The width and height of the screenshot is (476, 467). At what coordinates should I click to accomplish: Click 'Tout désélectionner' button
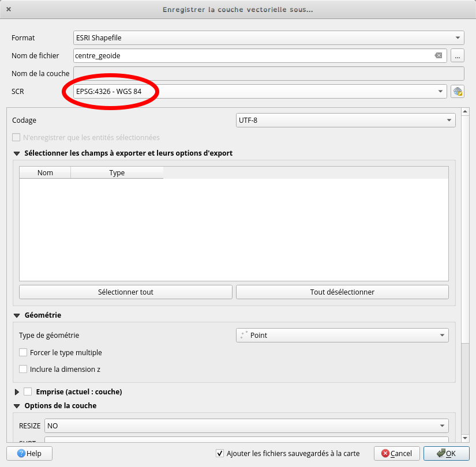(342, 292)
